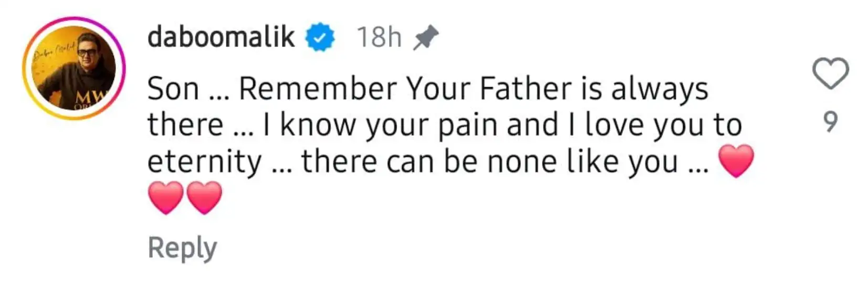Image resolution: width=868 pixels, height=286 pixels.
Task: Click the word 'Son' starting the comment
Action: [173, 89]
